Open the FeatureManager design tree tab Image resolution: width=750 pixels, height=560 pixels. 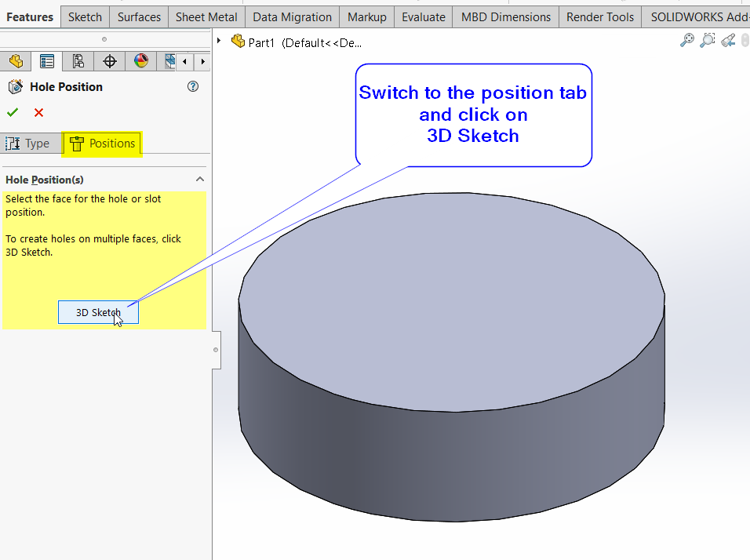pos(16,61)
